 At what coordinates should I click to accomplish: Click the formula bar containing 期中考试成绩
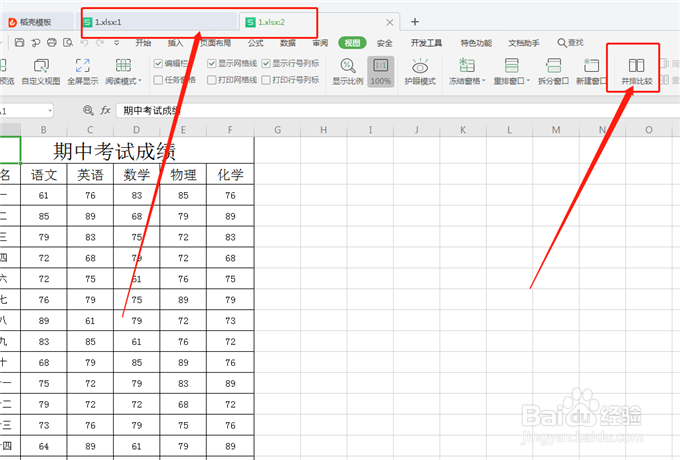(x=397, y=111)
